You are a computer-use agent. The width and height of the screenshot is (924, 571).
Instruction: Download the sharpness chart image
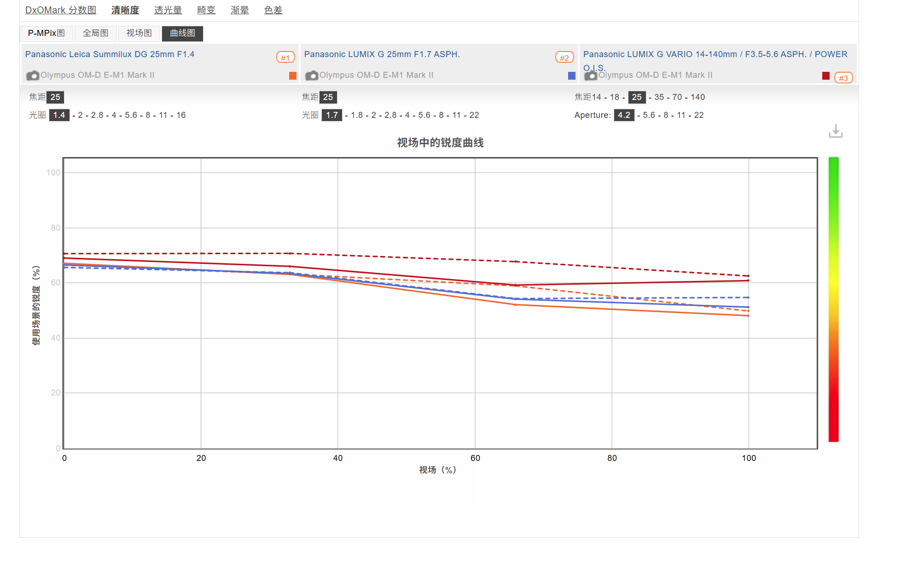[836, 131]
